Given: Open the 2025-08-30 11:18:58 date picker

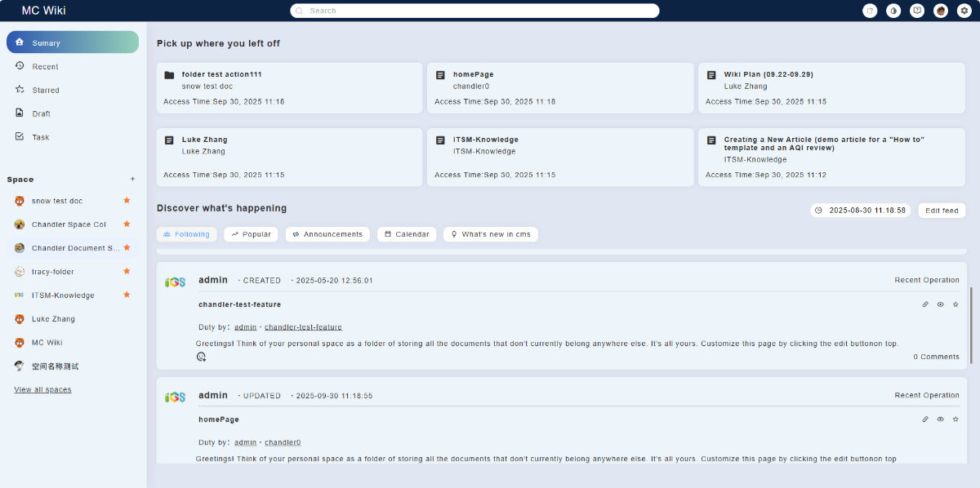Looking at the screenshot, I should (860, 211).
